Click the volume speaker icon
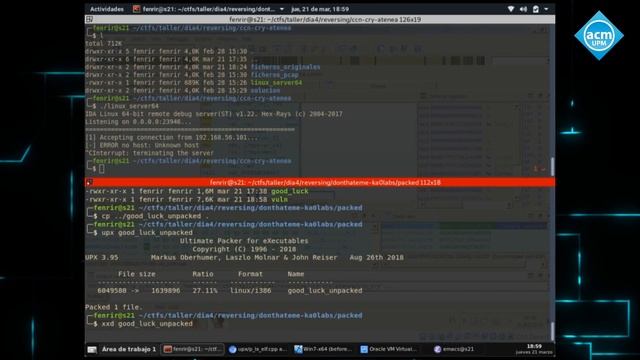The width and height of the screenshot is (640, 360). (x=523, y=9)
